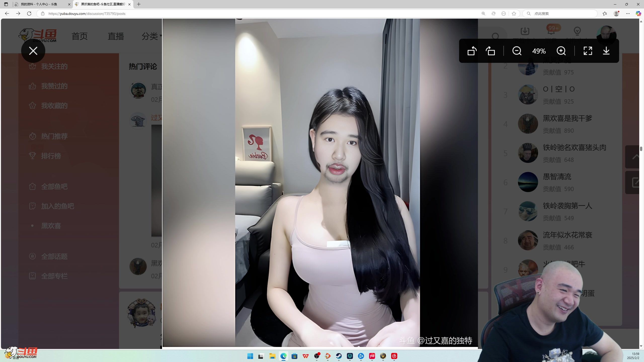Viewport: 644px width, 362px height.
Task: Open the tab actions menu icon
Action: [x=6, y=4]
